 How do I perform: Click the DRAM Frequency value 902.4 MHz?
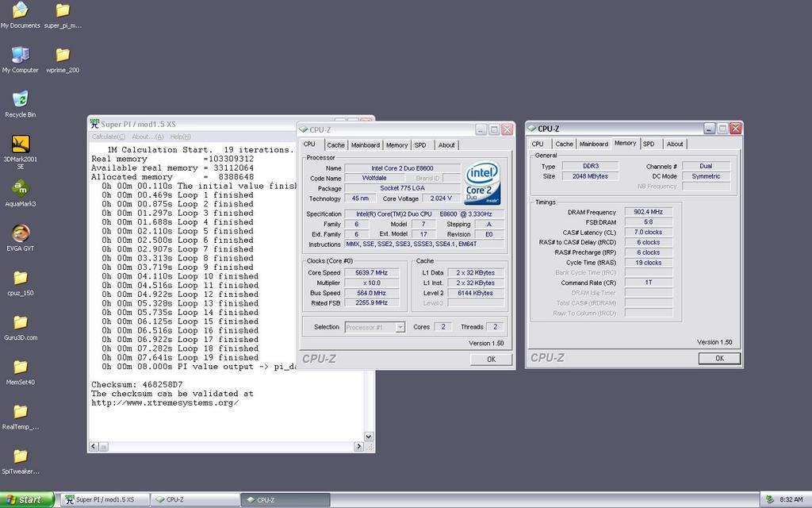pos(649,212)
